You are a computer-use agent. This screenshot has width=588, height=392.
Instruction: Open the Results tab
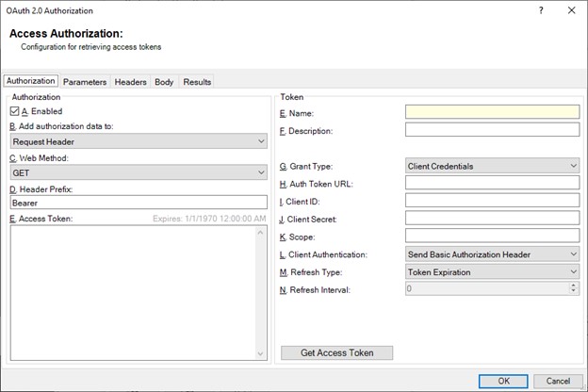pos(197,82)
